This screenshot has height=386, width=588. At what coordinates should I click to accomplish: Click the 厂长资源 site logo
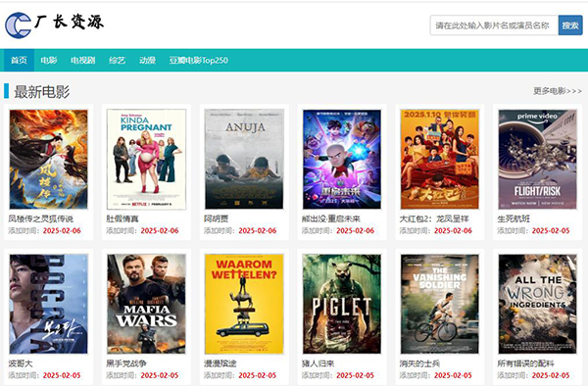click(54, 24)
